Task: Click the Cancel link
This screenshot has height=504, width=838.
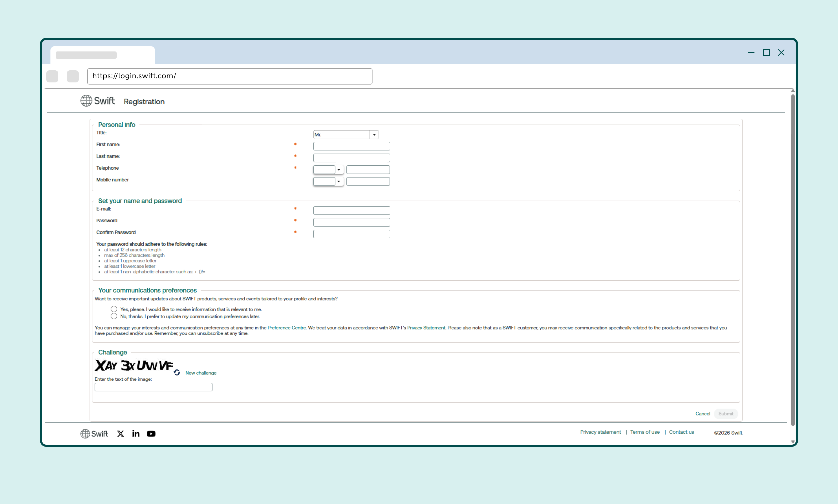Action: (703, 414)
